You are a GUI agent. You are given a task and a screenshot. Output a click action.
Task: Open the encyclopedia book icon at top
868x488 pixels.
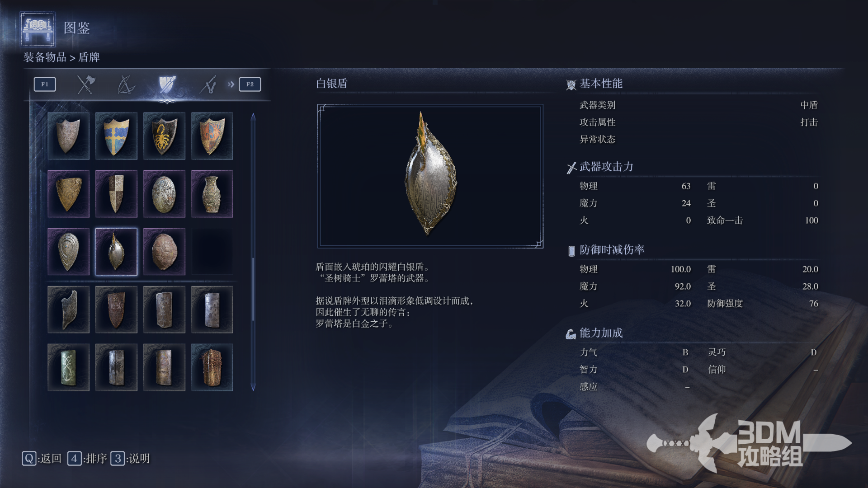pos(38,29)
